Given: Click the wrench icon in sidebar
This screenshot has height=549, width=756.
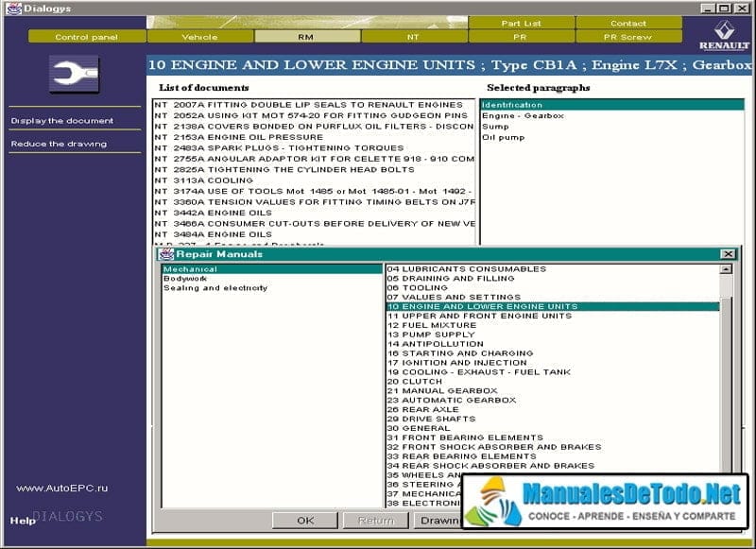Looking at the screenshot, I should 75,74.
